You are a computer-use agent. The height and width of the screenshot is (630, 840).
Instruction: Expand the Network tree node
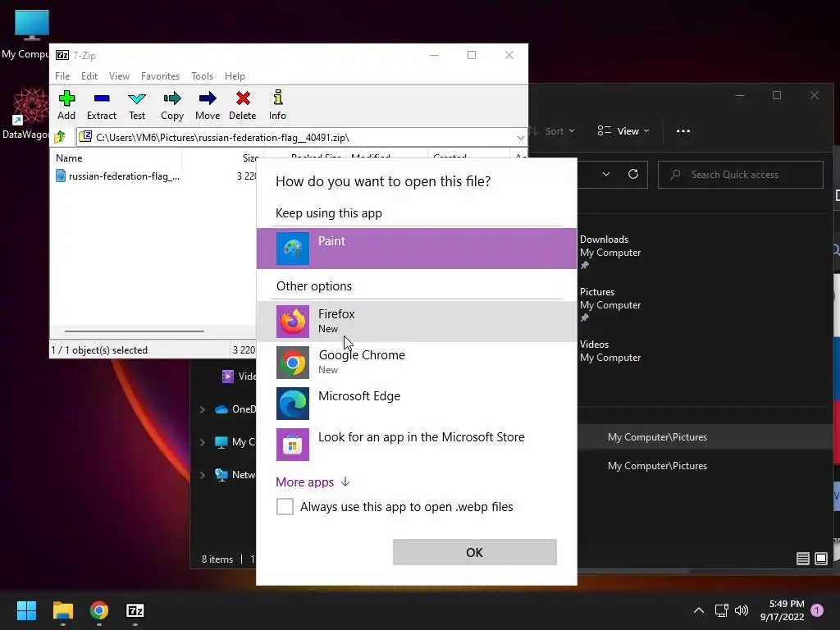(203, 475)
